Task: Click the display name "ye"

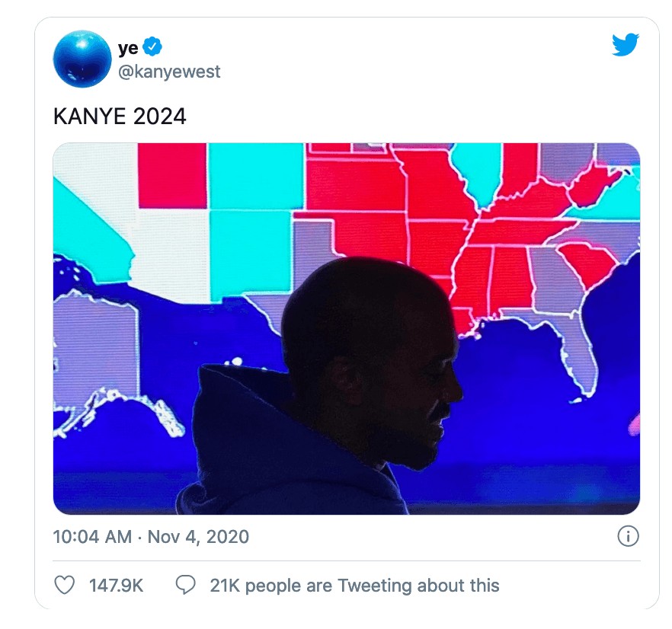Action: click(127, 48)
